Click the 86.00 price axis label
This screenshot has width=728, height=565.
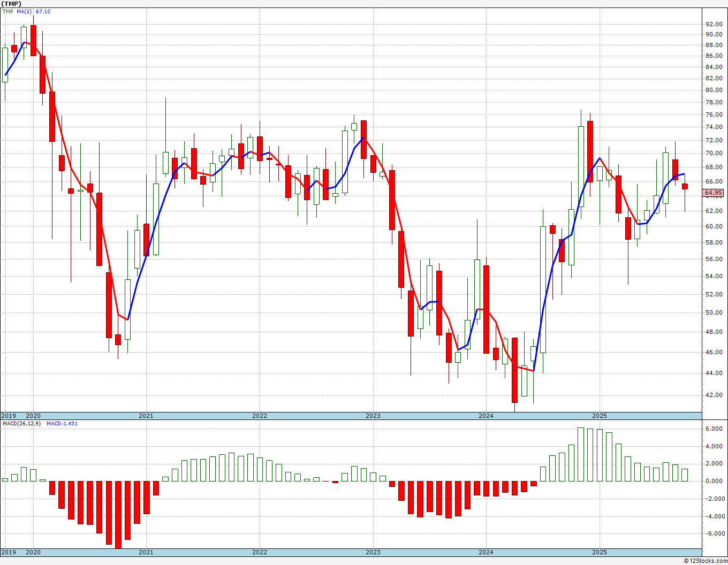[x=714, y=56]
